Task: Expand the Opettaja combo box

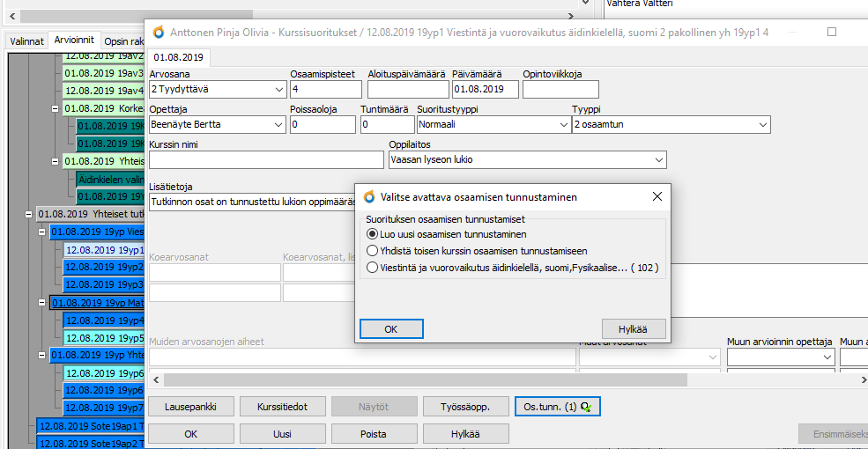Action: (278, 125)
